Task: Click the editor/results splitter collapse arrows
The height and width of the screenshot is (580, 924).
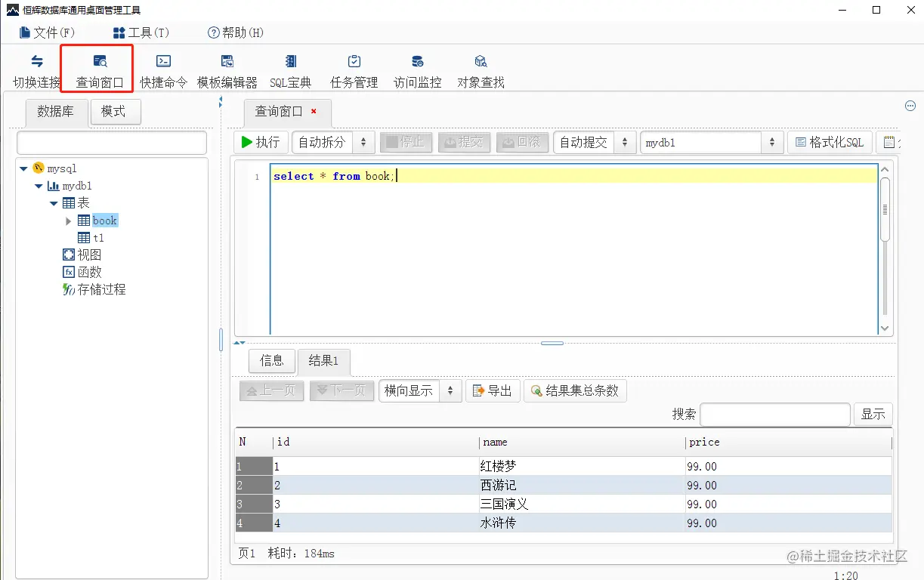Action: (239, 344)
